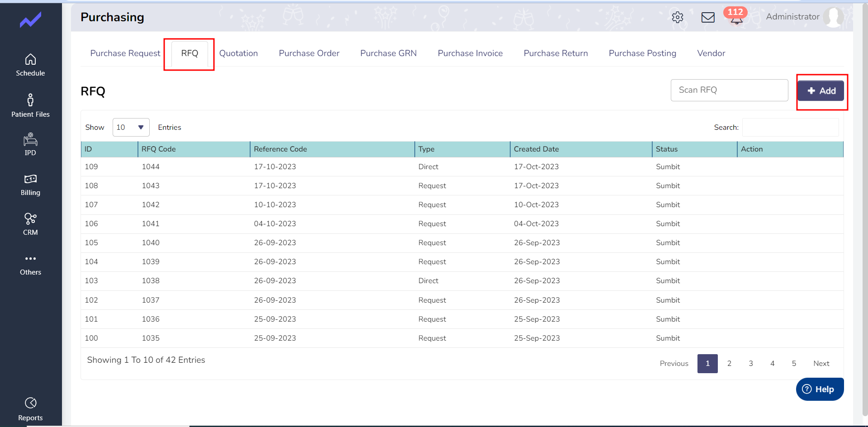Open the Schedule home icon

(30, 59)
